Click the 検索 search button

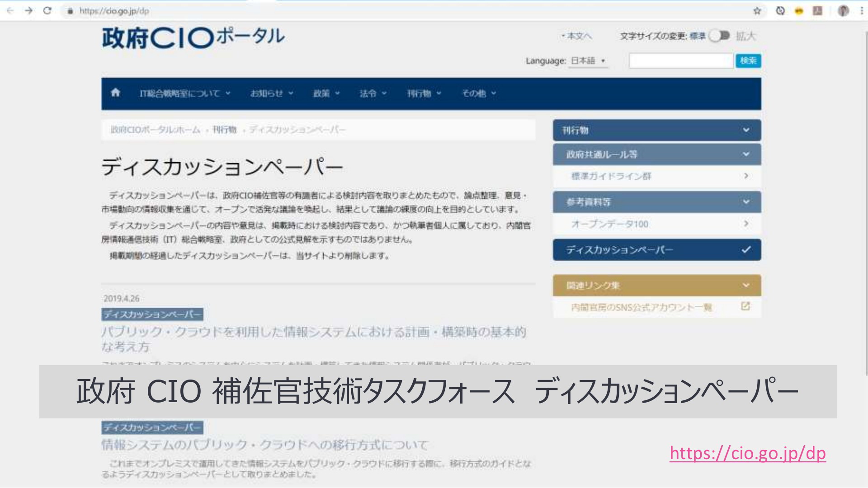click(748, 61)
